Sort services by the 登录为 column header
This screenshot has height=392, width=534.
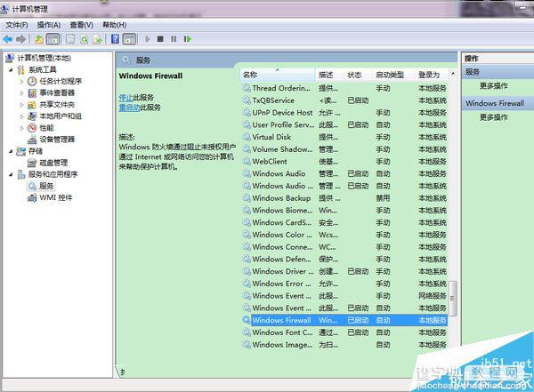(x=433, y=75)
